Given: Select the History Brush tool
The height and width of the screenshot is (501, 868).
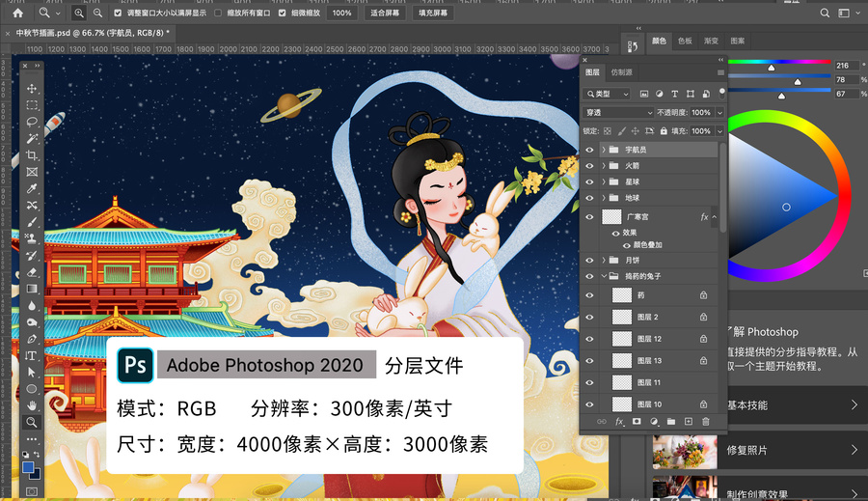Looking at the screenshot, I should [32, 256].
